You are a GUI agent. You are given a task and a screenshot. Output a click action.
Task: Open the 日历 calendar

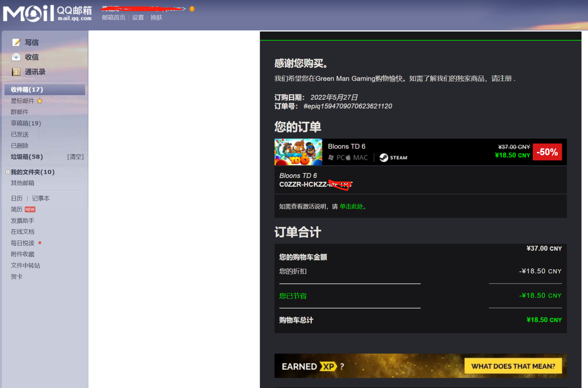[17, 198]
